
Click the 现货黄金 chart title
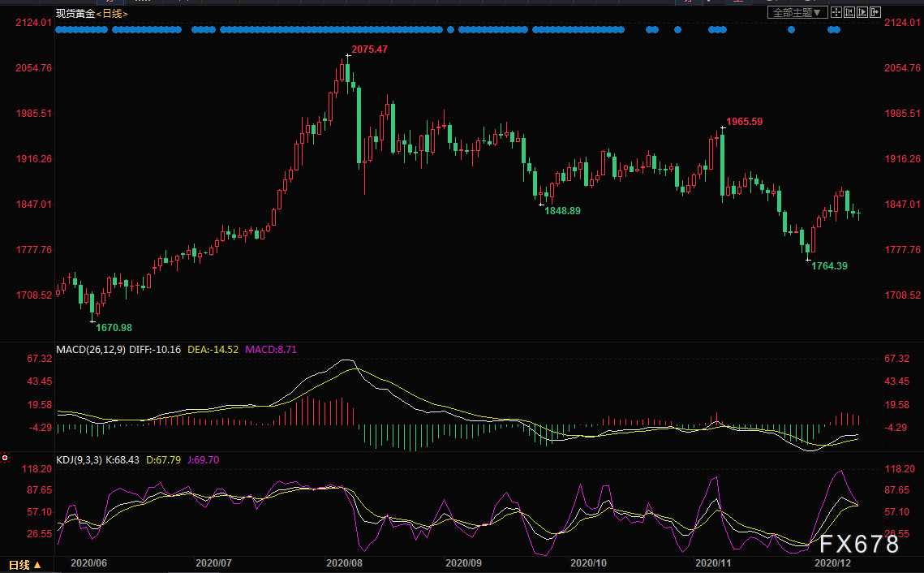coord(75,14)
